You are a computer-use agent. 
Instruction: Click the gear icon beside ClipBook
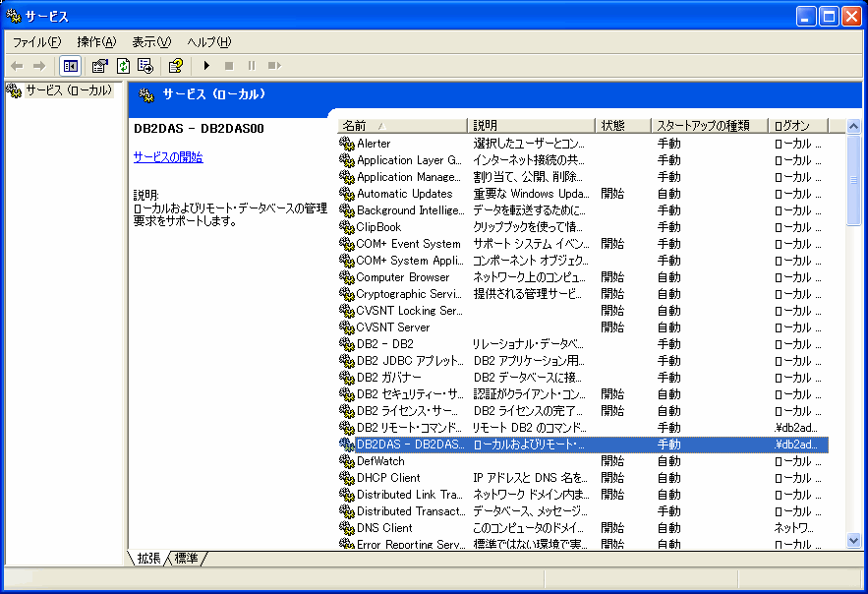[347, 227]
